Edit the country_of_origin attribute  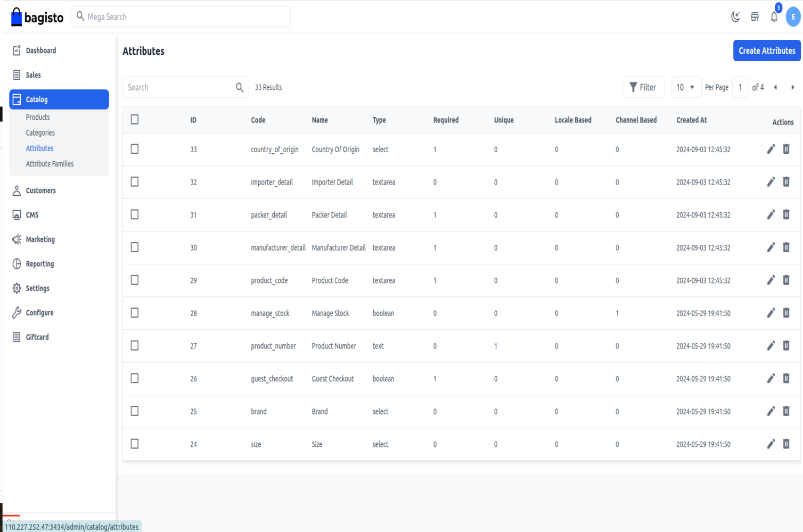click(x=771, y=149)
